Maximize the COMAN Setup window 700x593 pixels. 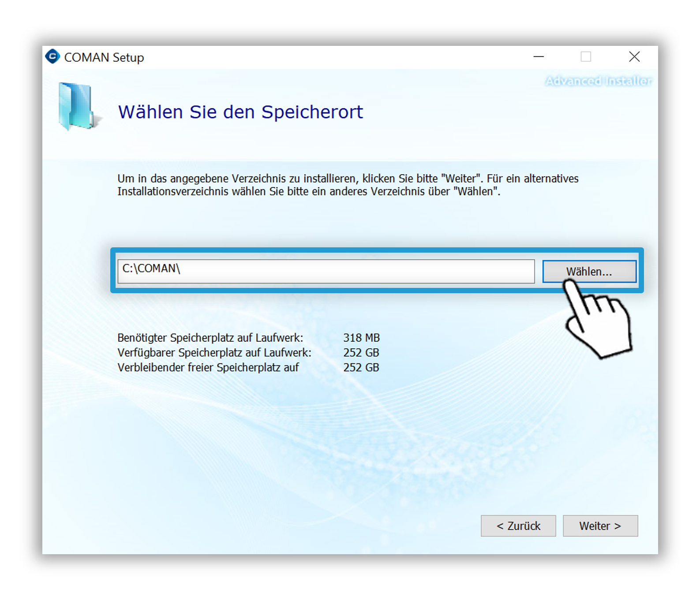pyautogui.click(x=585, y=57)
